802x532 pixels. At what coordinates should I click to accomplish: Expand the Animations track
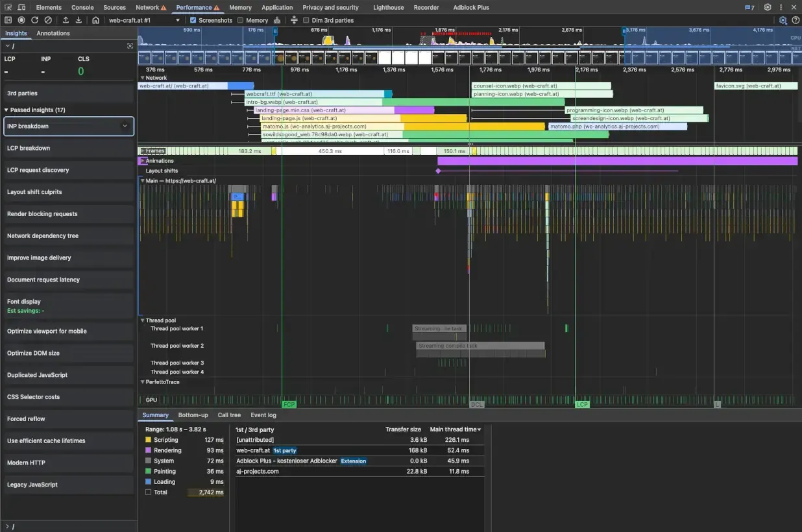pyautogui.click(x=143, y=161)
